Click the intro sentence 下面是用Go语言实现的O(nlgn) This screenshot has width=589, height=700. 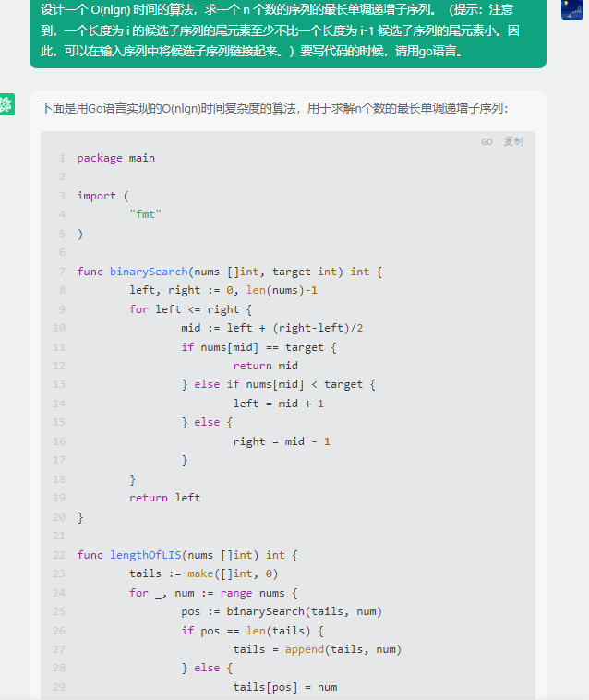click(x=274, y=108)
